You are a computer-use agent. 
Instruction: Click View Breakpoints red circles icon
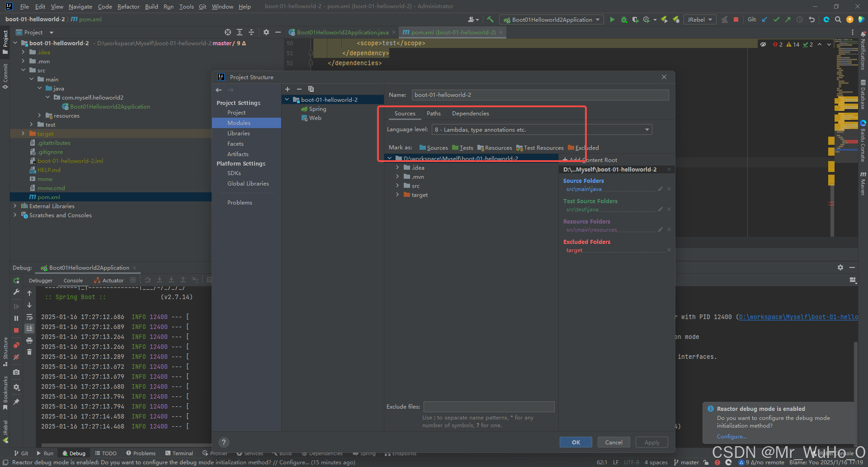pyautogui.click(x=16, y=345)
